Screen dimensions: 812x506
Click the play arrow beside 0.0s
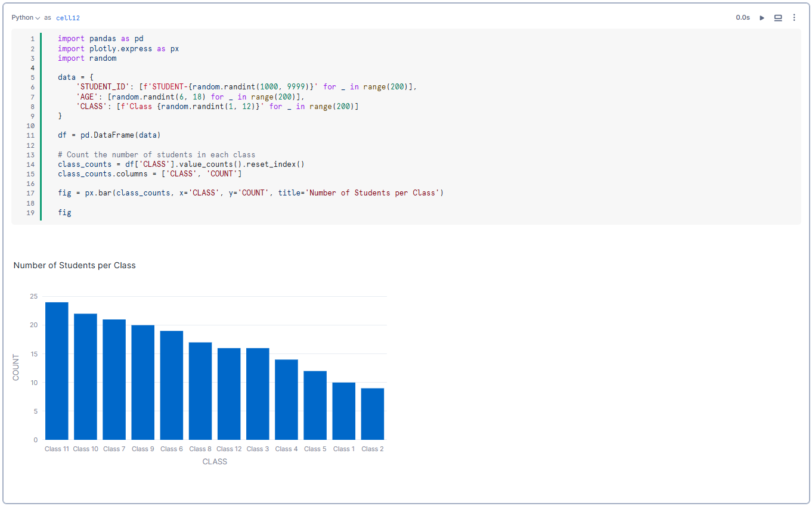point(763,17)
